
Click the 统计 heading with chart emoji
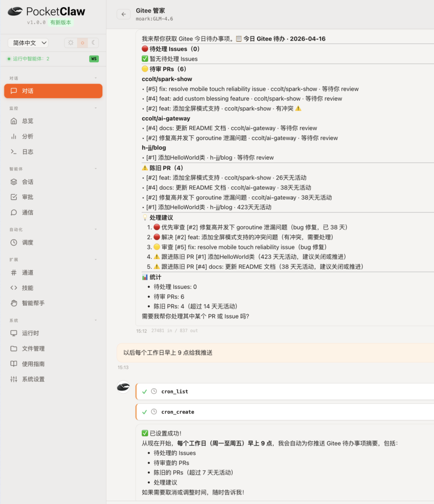(x=151, y=277)
